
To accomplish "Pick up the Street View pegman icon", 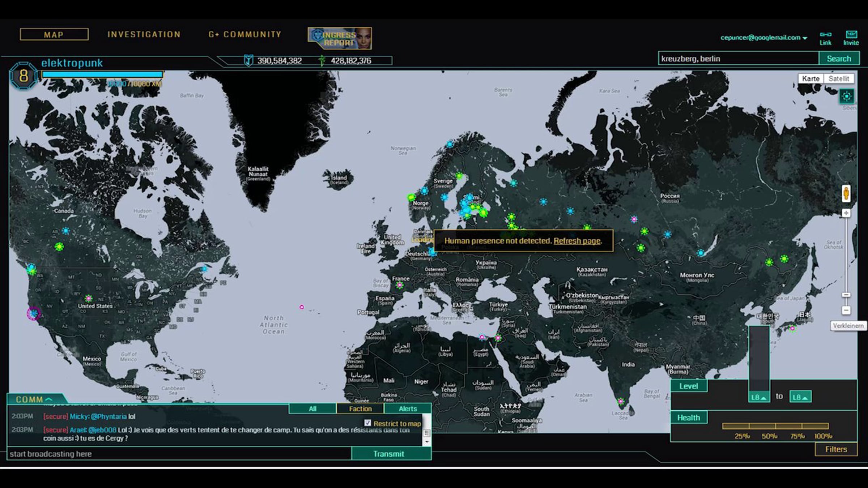I will (x=846, y=193).
